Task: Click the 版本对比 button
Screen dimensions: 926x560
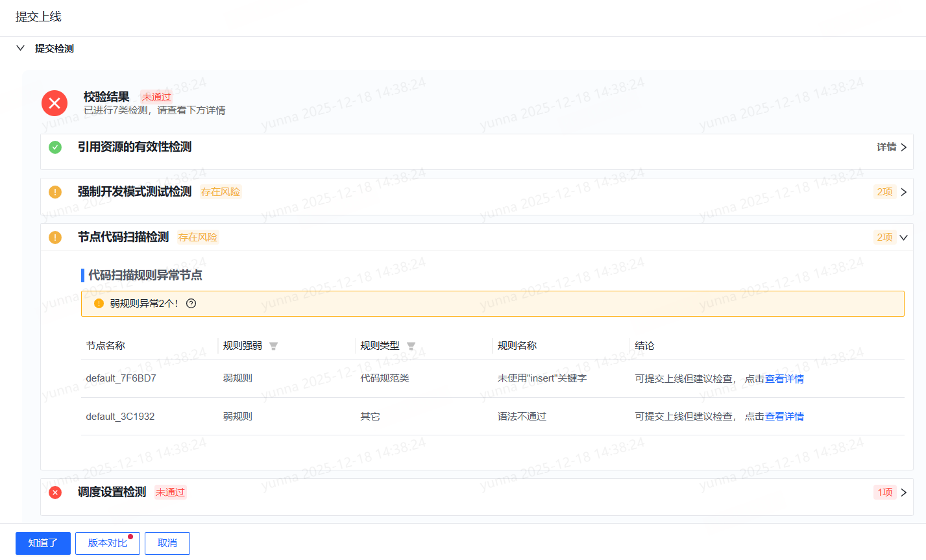Action: pos(108,543)
